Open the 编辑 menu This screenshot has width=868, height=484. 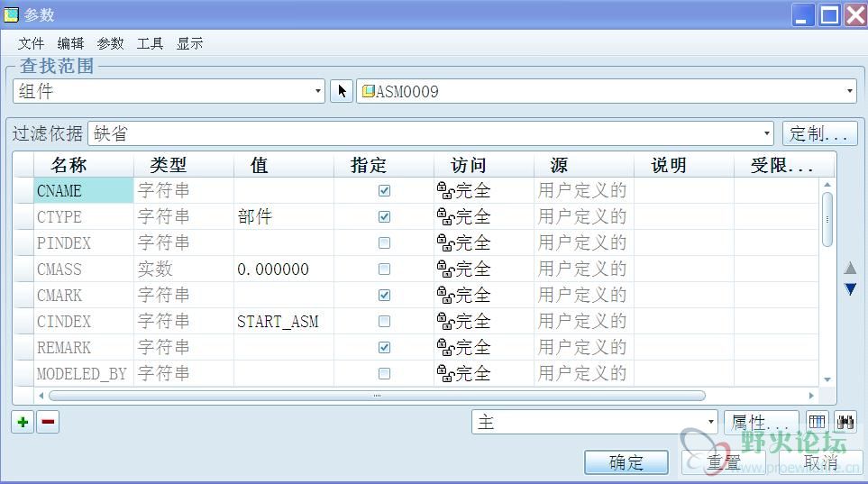tap(71, 43)
